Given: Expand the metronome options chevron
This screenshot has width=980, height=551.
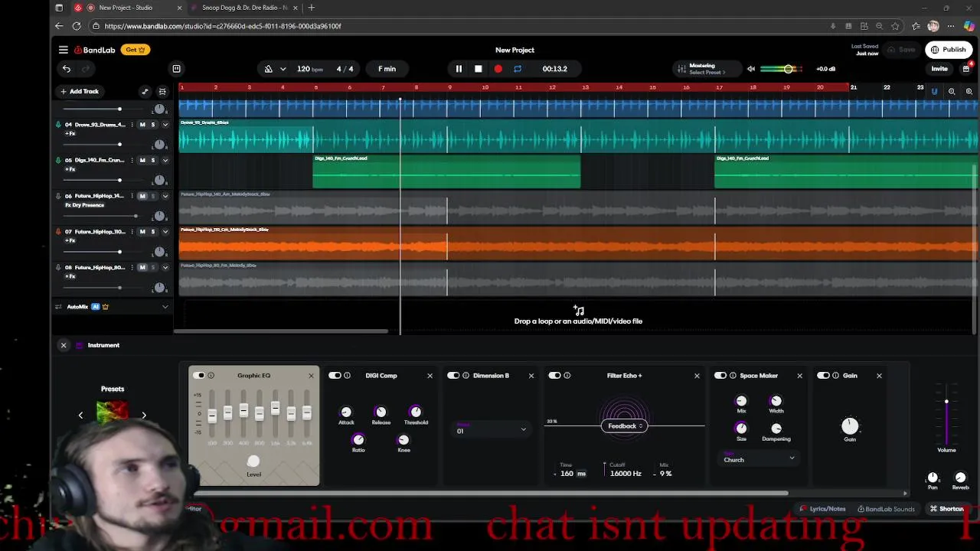Looking at the screenshot, I should click(283, 69).
